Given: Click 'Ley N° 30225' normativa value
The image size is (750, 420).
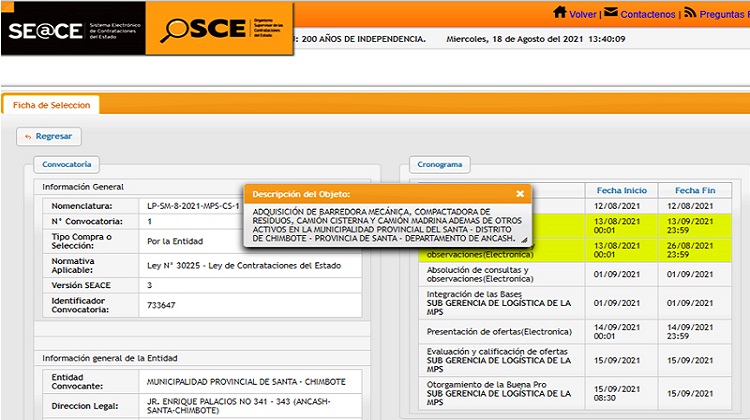Looking at the screenshot, I should click(x=244, y=266).
